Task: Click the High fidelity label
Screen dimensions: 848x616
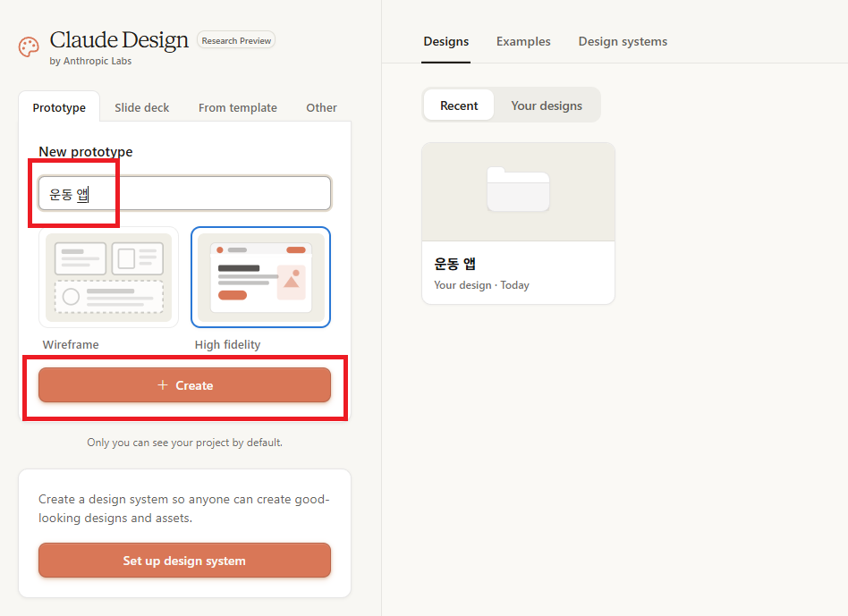Action: click(228, 345)
